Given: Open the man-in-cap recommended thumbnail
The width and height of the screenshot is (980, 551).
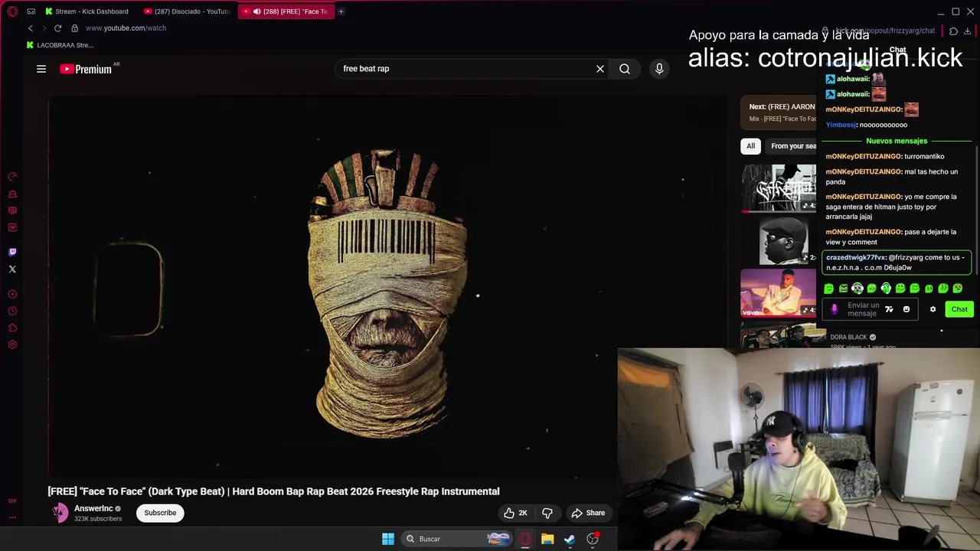Looking at the screenshot, I should [784, 240].
